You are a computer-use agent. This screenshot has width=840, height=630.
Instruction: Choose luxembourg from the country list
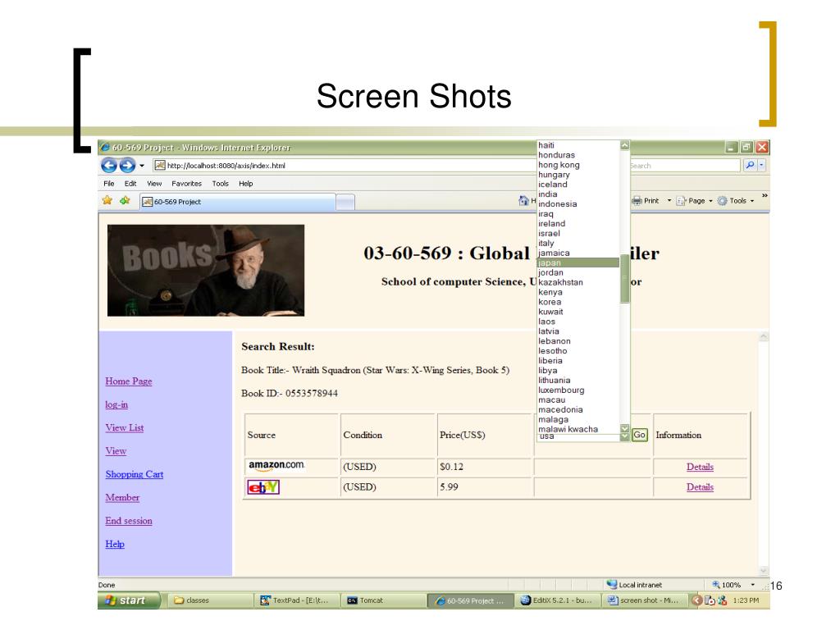coord(578,390)
